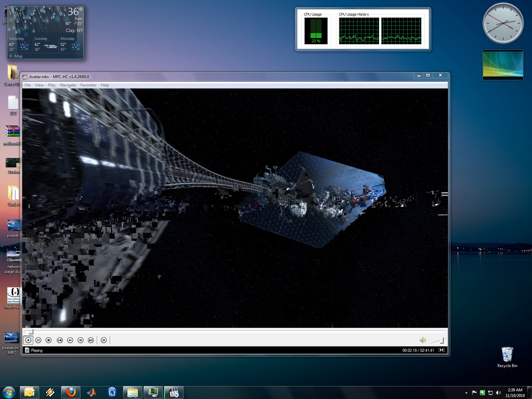Click the Action Center flag icon
Viewport: 532px width, 399px height.
tap(474, 393)
